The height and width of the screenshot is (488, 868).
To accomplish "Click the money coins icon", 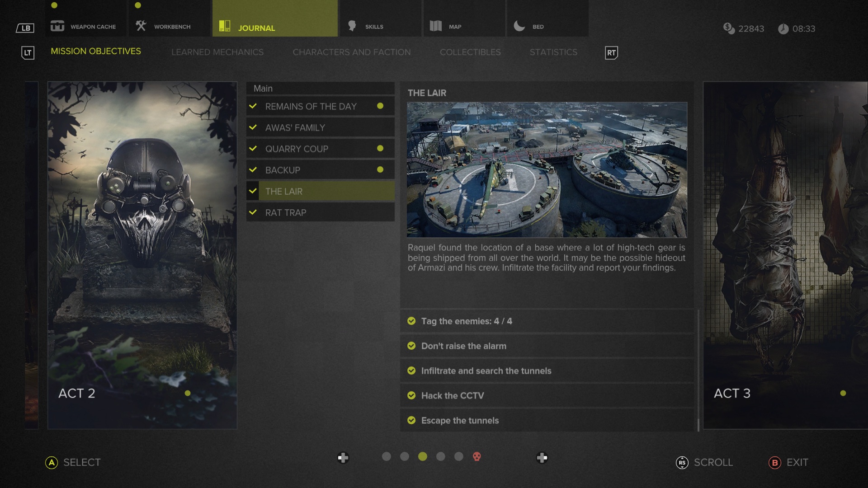I will 729,28.
